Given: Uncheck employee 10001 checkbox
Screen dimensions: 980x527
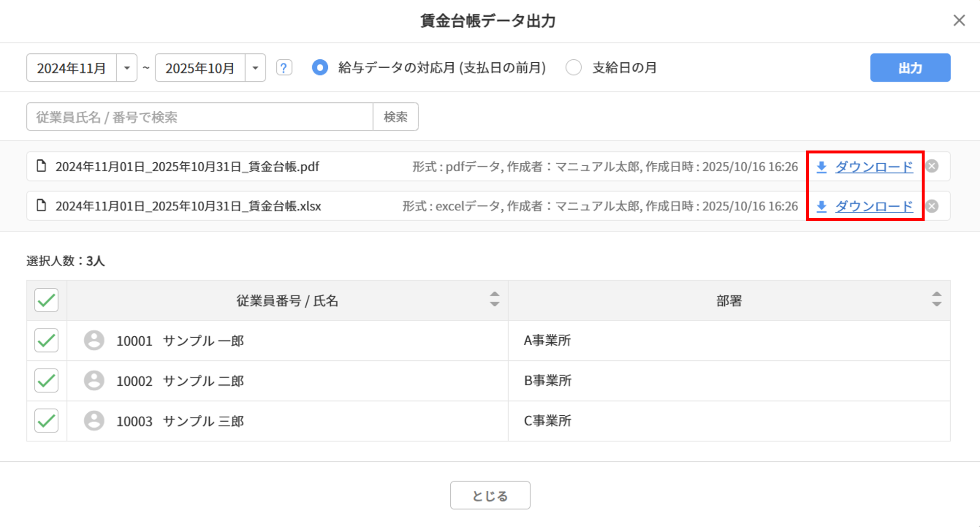Looking at the screenshot, I should (x=47, y=340).
